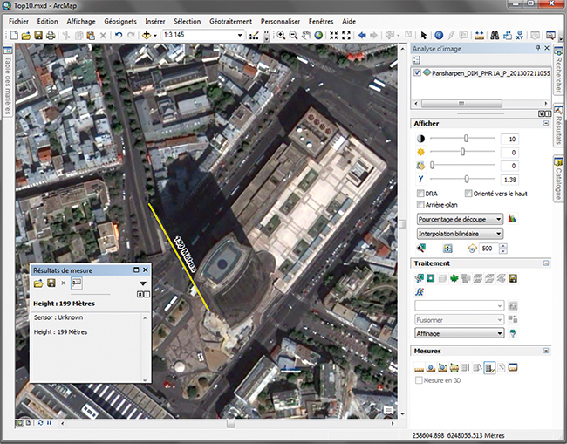This screenshot has height=444, width=567.
Task: Open the Edition menu
Action: coord(47,21)
